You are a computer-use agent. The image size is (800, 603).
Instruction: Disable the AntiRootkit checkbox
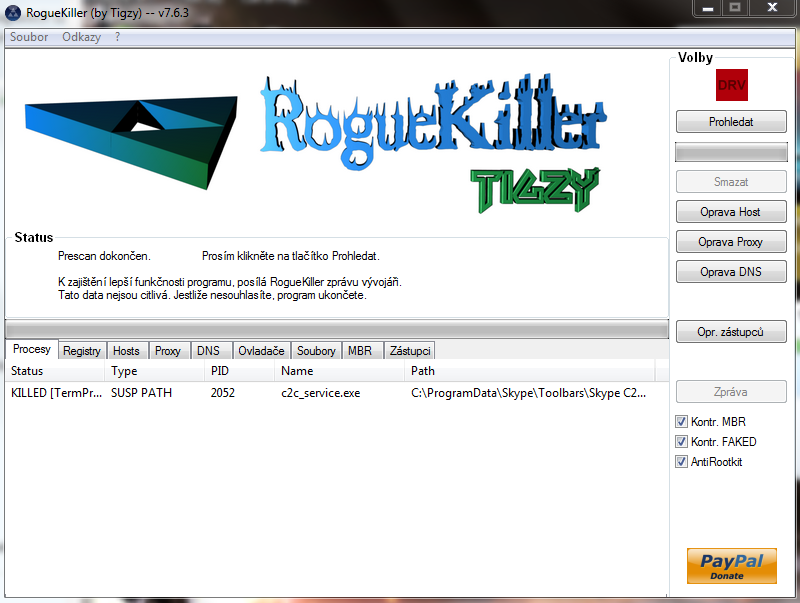click(681, 462)
